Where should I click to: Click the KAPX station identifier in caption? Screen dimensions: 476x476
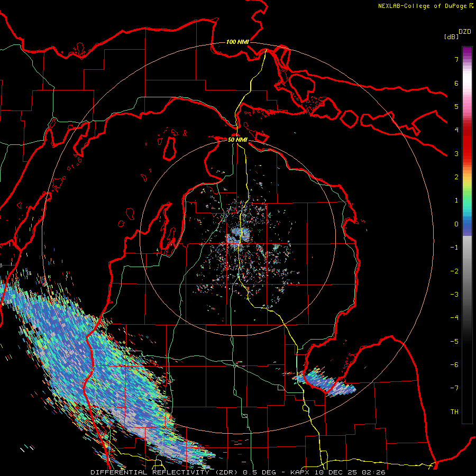(x=300, y=472)
